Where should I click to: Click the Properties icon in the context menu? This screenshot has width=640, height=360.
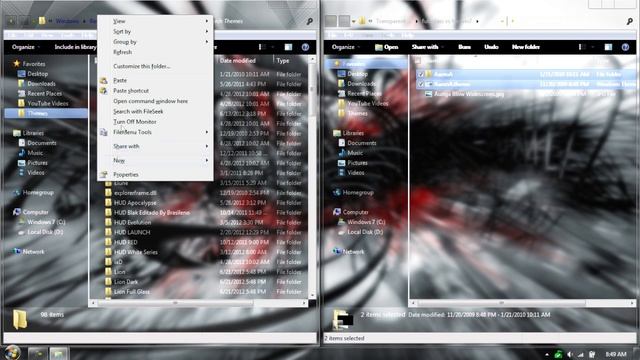pyautogui.click(x=104, y=175)
